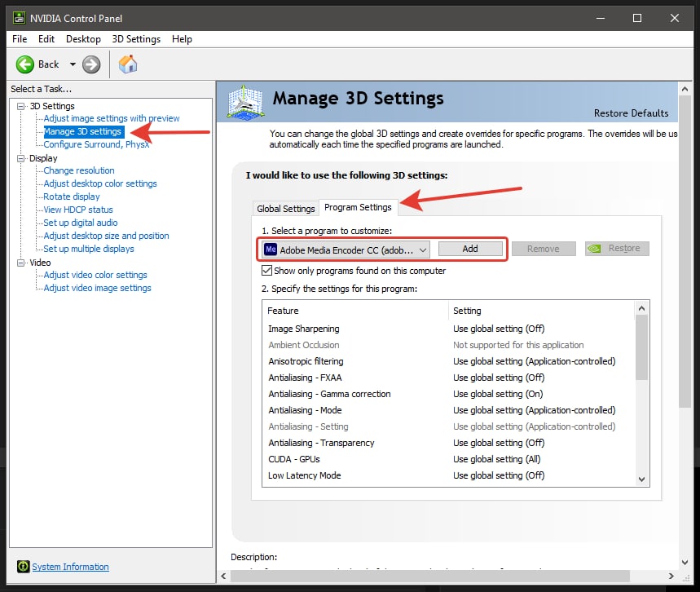Click main panel vertical scroll-up arrow
The width and height of the screenshot is (700, 592).
[x=685, y=89]
